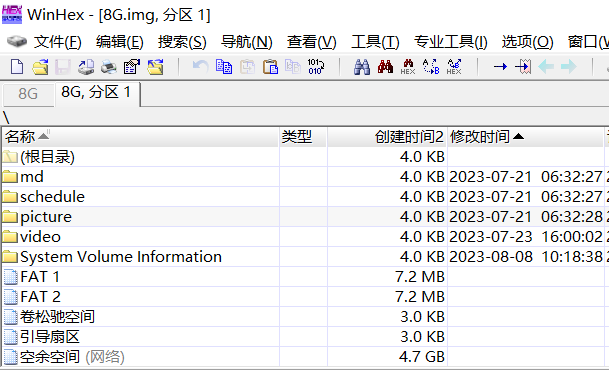
Task: Click the 2023-08-08 10:18:38 timestamp
Action: pos(526,257)
